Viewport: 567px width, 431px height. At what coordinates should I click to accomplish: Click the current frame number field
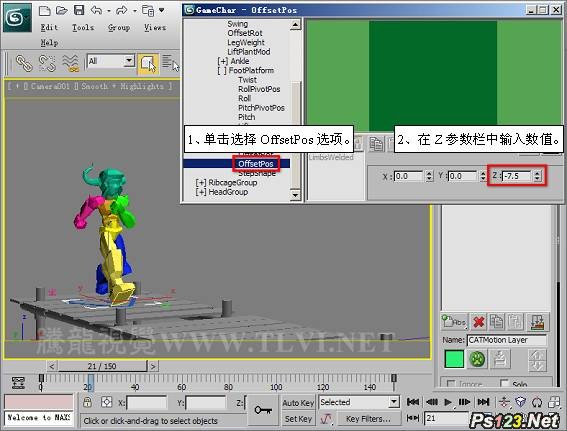pos(446,418)
